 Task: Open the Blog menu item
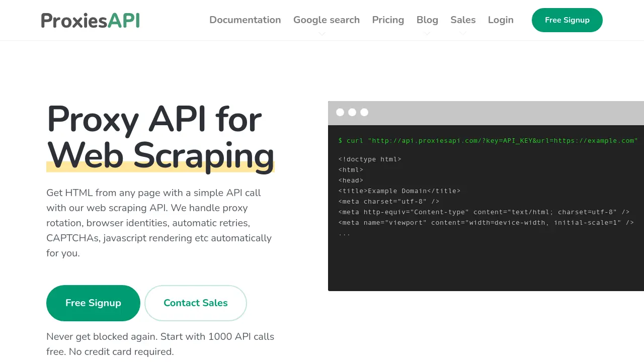click(427, 20)
